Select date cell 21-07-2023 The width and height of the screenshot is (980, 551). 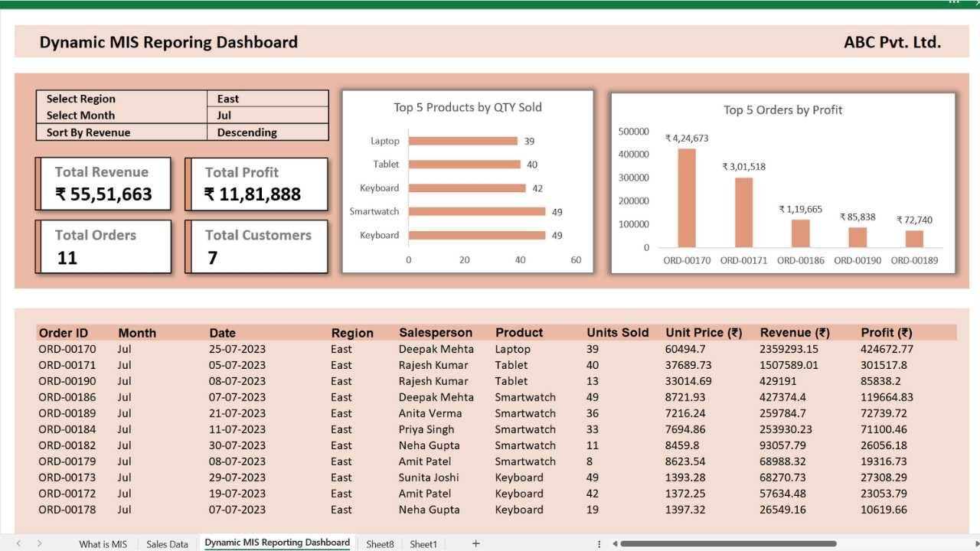(x=237, y=413)
